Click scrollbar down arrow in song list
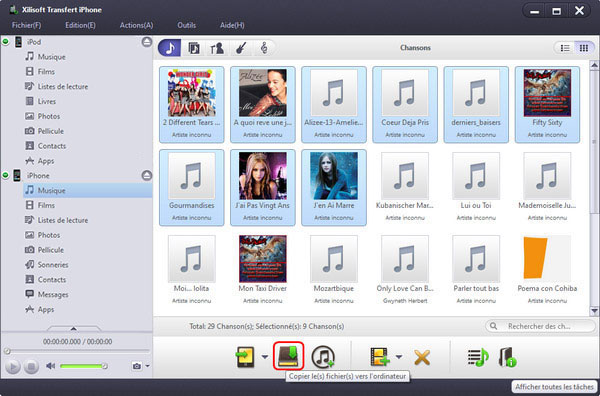Viewport: 600px width, 396px height. (594, 311)
